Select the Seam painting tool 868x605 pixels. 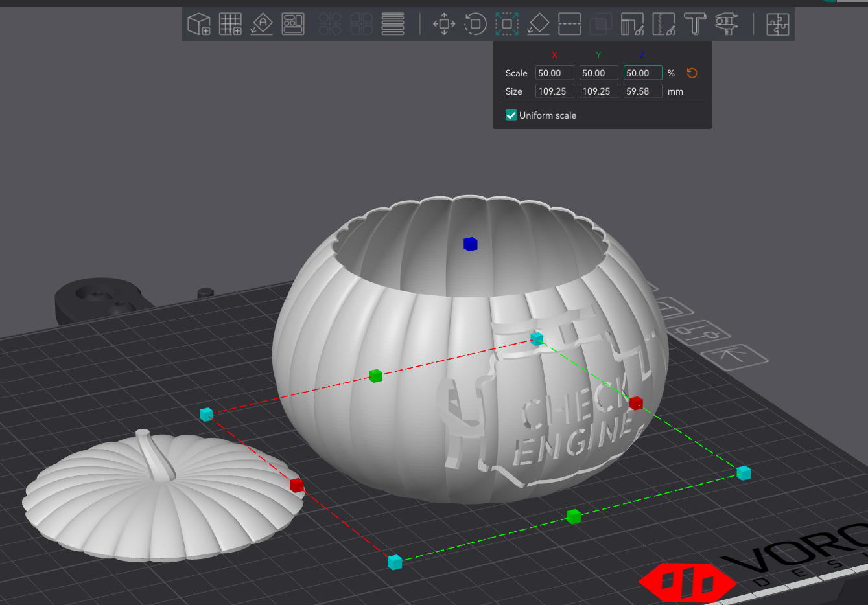pyautogui.click(x=664, y=25)
